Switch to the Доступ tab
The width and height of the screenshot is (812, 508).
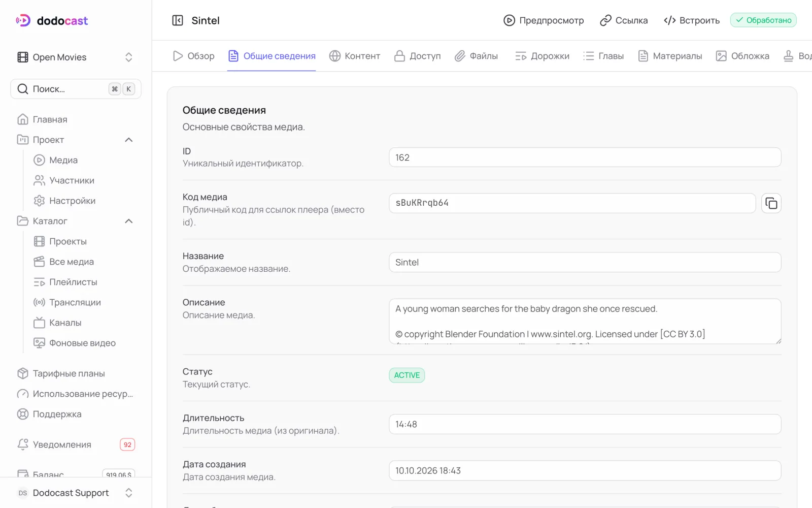(417, 56)
